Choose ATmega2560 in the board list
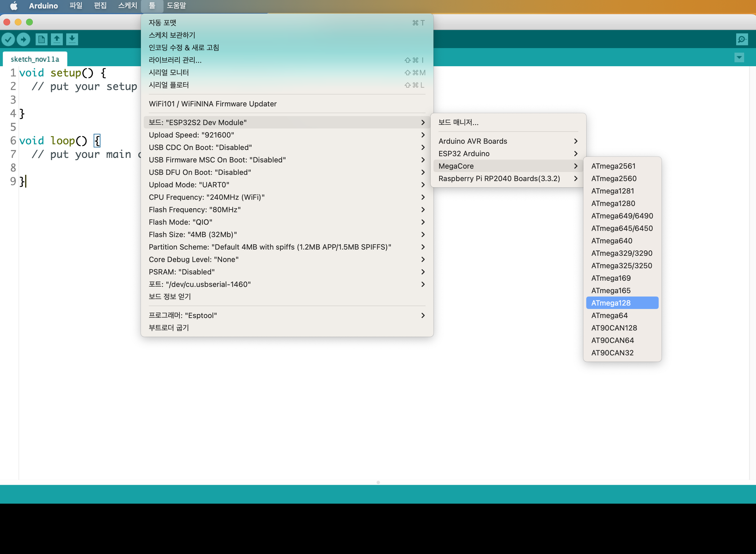This screenshot has height=554, width=756. (614, 178)
